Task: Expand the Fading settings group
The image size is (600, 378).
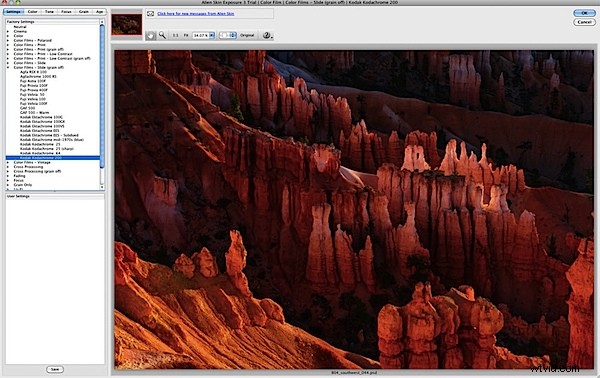Action: [x=8, y=176]
